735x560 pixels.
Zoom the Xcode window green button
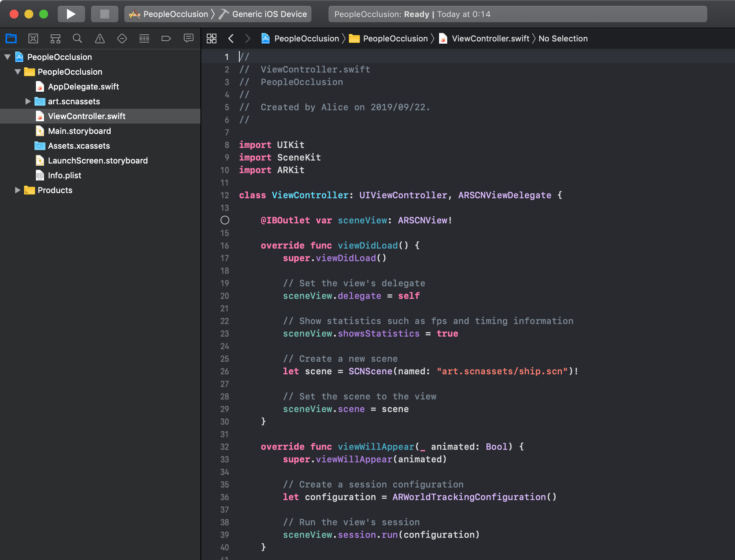pyautogui.click(x=44, y=14)
